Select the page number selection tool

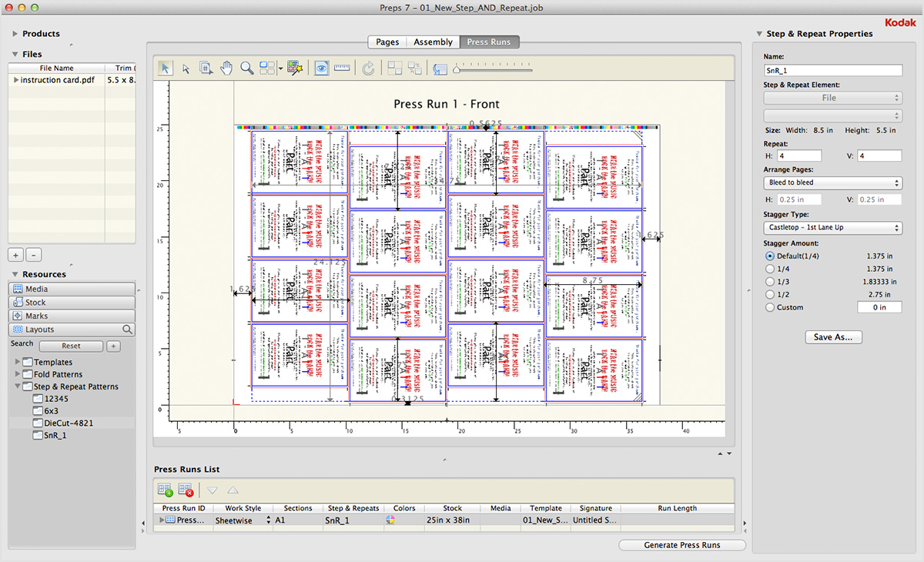(x=206, y=69)
